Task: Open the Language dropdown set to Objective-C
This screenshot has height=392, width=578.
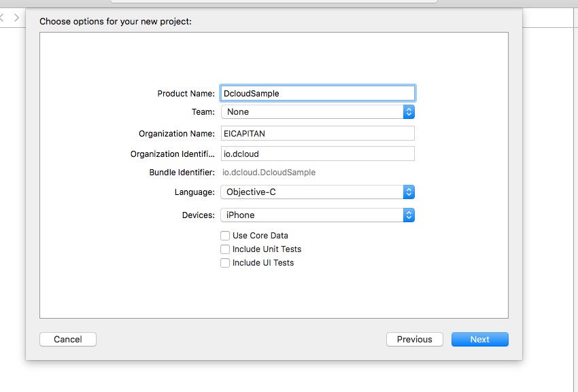Action: [318, 192]
